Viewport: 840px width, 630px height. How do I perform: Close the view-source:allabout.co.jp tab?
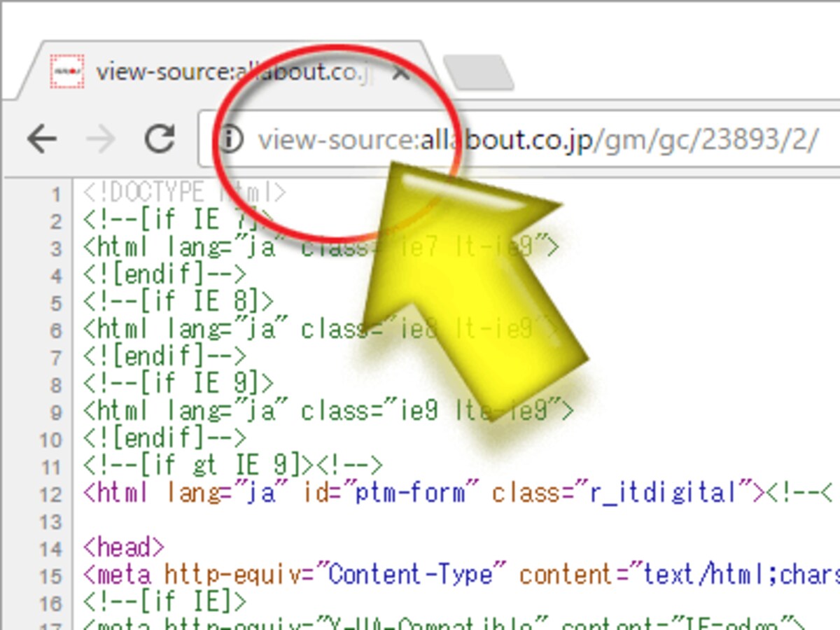click(400, 72)
